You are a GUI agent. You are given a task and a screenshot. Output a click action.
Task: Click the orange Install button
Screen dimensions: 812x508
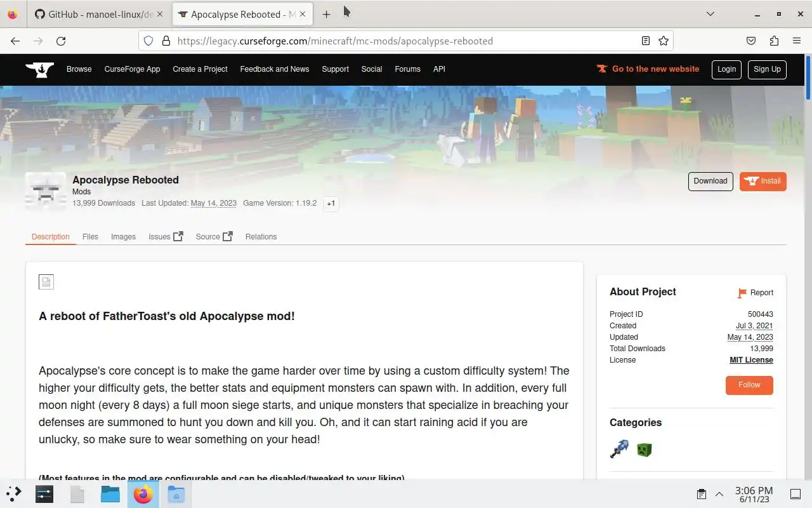763,181
